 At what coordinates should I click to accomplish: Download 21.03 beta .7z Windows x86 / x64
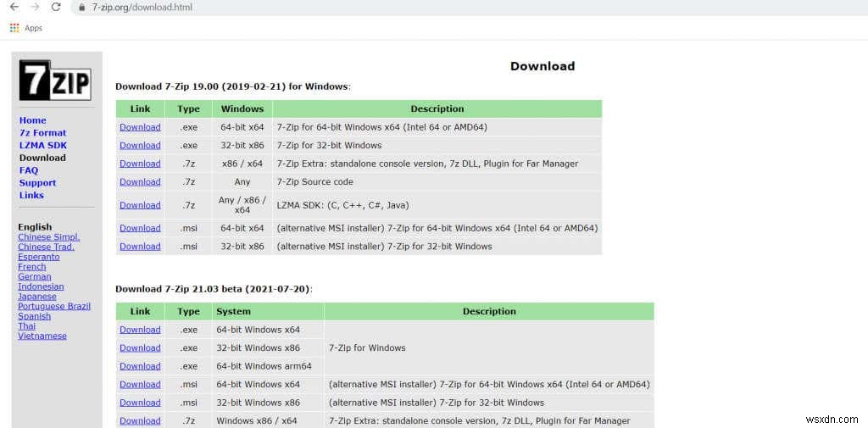140,421
